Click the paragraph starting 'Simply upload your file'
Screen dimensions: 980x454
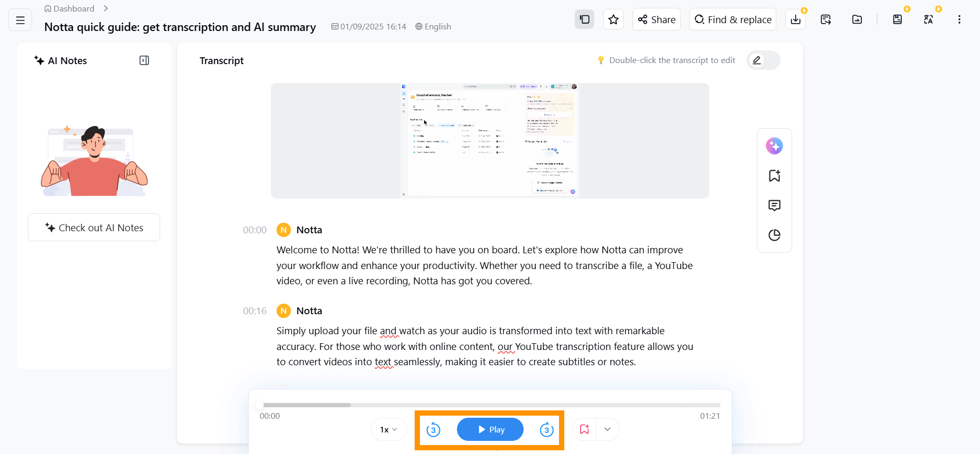click(485, 346)
